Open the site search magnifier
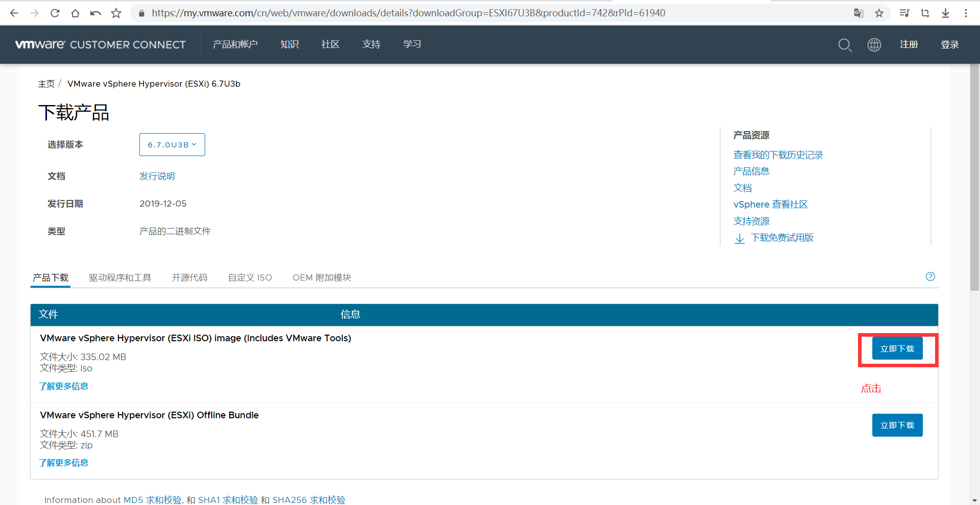Screen dimensions: 980x505 click(845, 45)
